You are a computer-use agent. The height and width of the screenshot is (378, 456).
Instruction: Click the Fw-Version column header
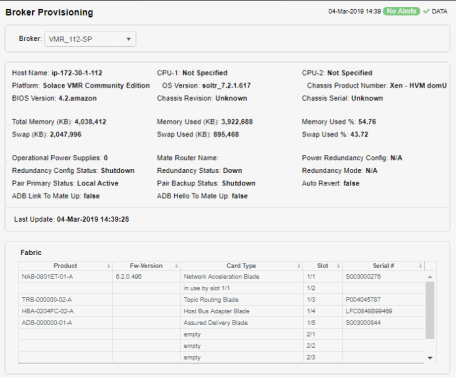146,266
